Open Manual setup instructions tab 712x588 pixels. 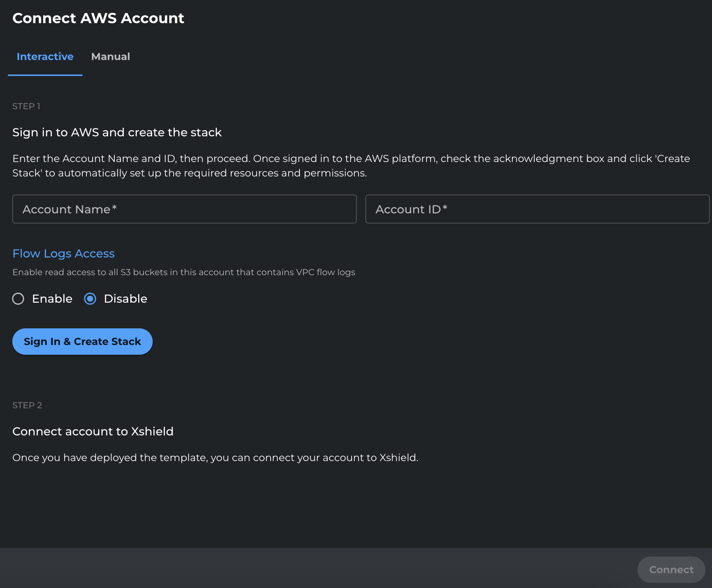tap(111, 56)
